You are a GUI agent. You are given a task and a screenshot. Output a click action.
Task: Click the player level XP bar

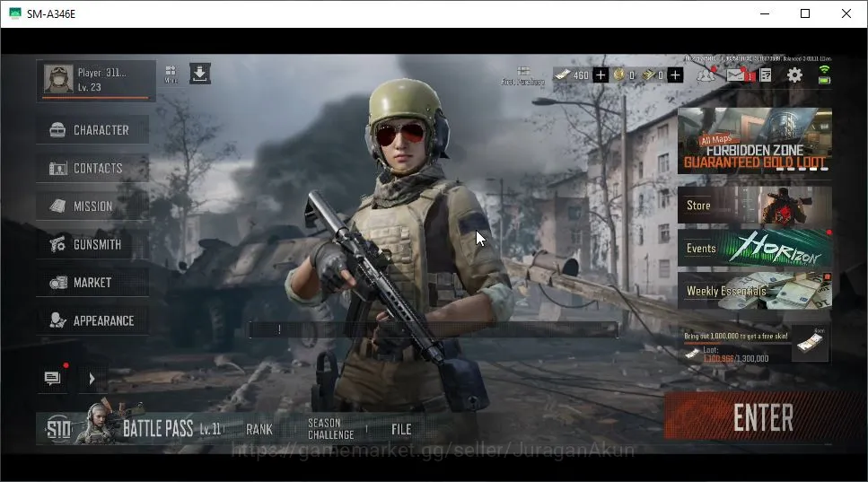point(95,98)
